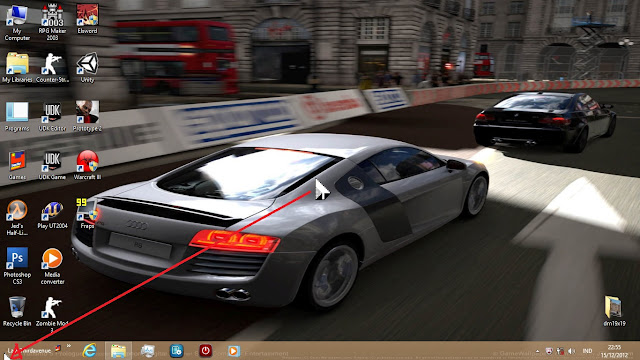Select the Photoshop CS3 shortcut
640x360 pixels.
(x=17, y=266)
